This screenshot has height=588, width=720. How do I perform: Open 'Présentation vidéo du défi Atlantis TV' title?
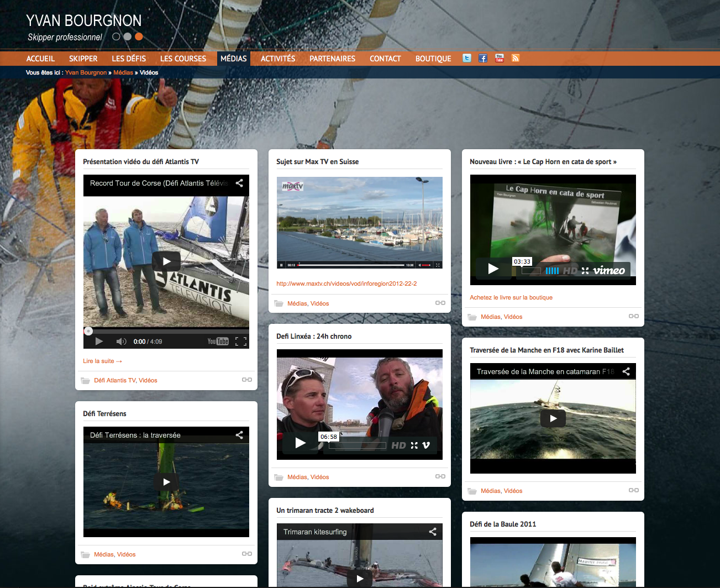point(141,162)
